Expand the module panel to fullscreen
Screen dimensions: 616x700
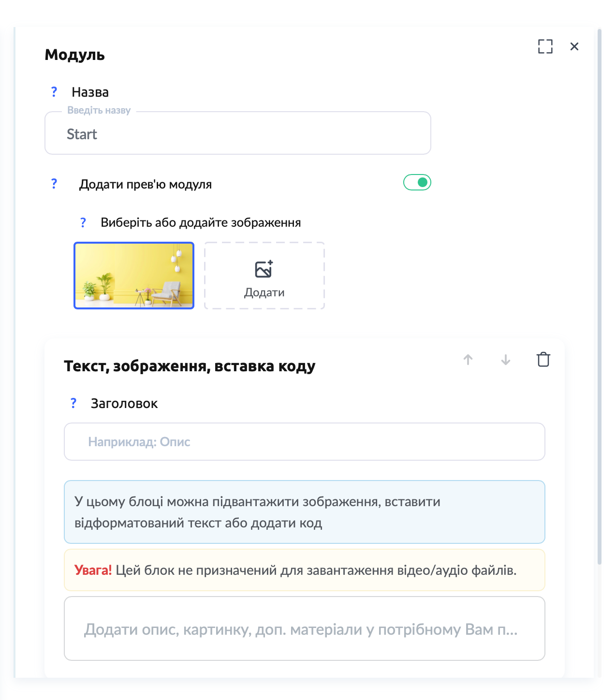(545, 46)
